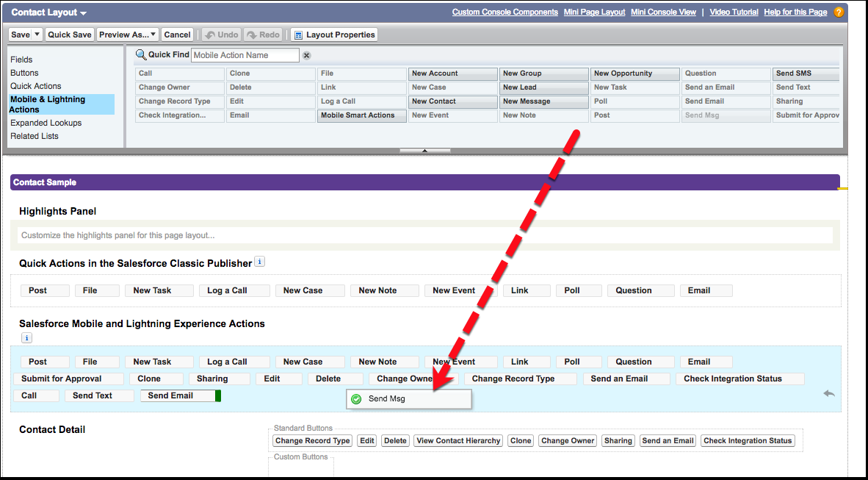
Task: Select Change Record Type in the palette
Action: (180, 101)
